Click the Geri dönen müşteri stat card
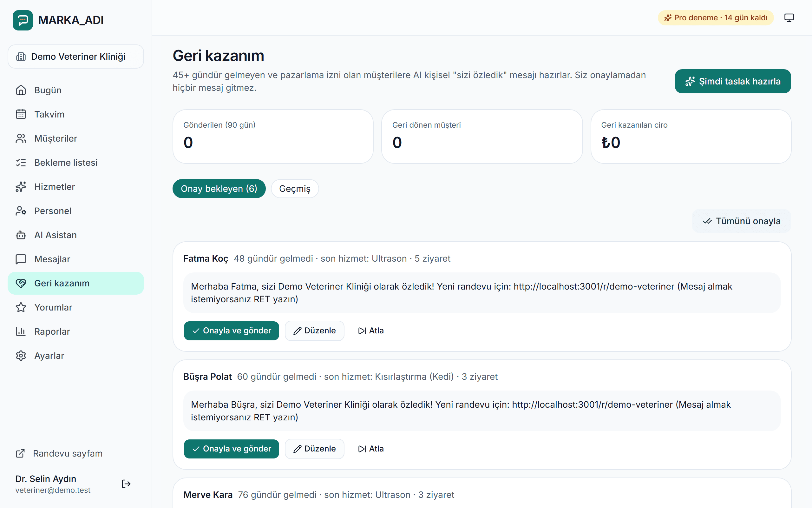Image resolution: width=812 pixels, height=508 pixels. (482, 137)
